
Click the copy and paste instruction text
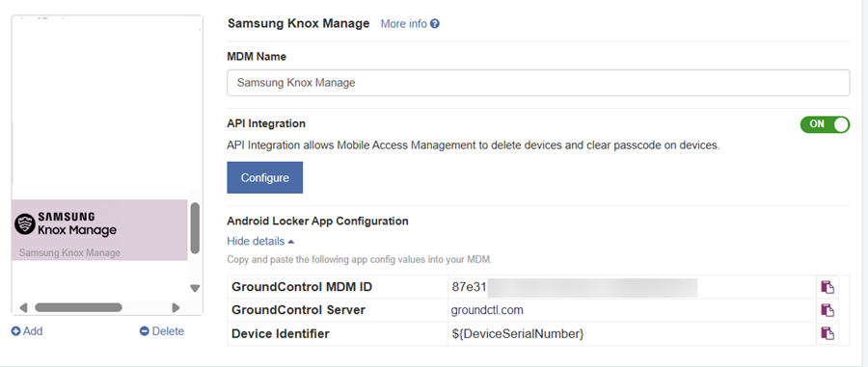click(x=360, y=259)
